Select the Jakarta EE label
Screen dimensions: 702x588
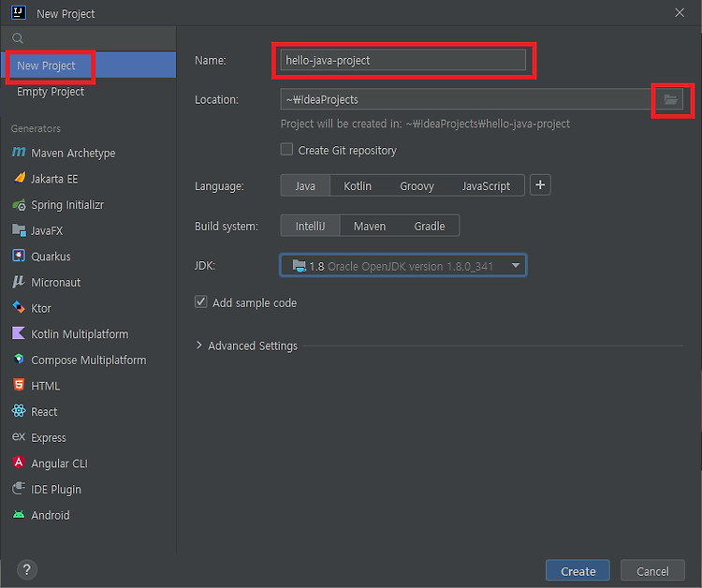click(x=54, y=179)
